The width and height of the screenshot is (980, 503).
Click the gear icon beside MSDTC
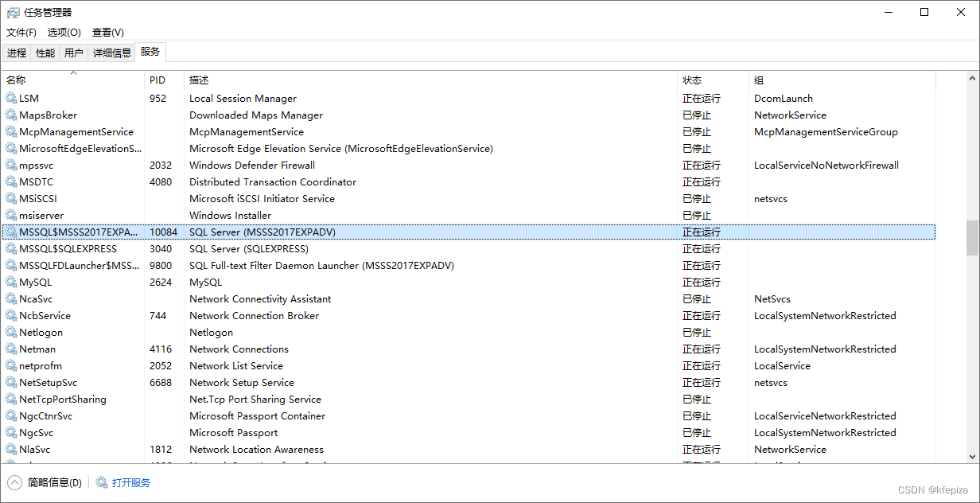tap(11, 182)
